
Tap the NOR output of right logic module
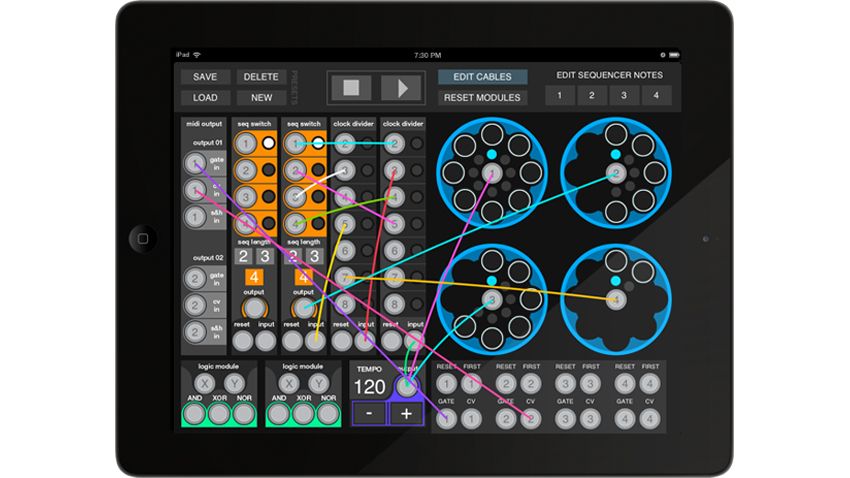coord(329,414)
